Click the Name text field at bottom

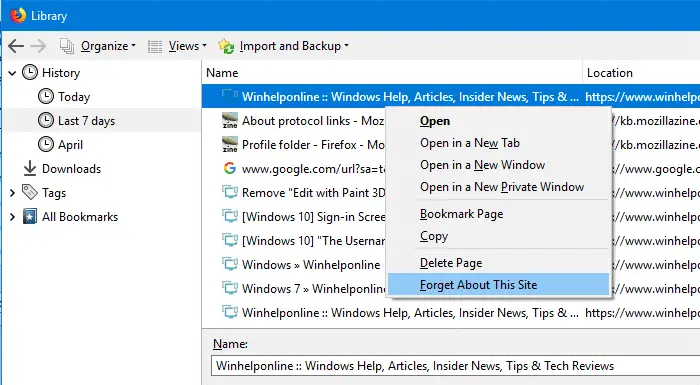point(455,366)
